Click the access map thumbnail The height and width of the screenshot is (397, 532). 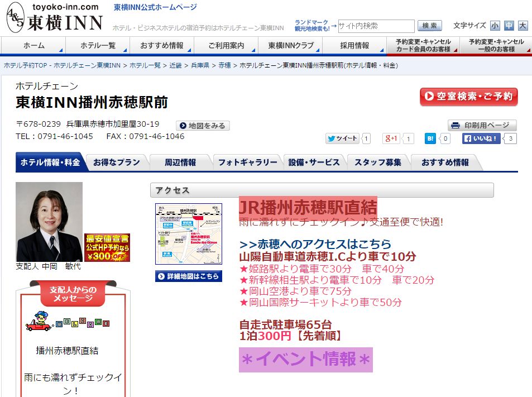tap(189, 234)
